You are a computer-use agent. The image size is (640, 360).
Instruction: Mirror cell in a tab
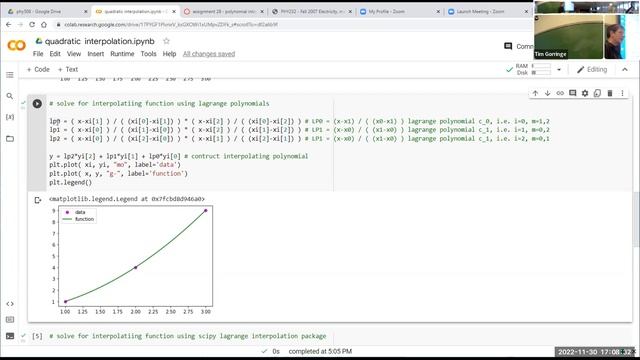(x=597, y=93)
